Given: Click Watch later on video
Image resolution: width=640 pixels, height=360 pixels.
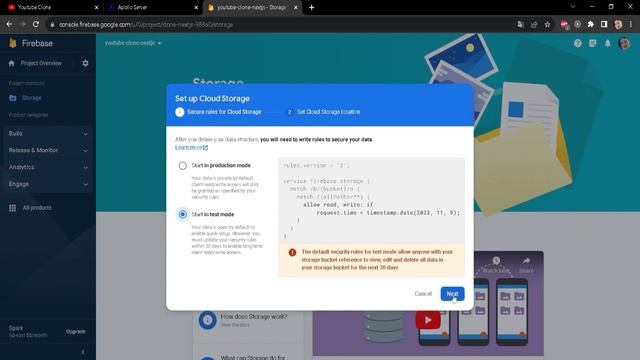Looking at the screenshot, I should (x=496, y=265).
